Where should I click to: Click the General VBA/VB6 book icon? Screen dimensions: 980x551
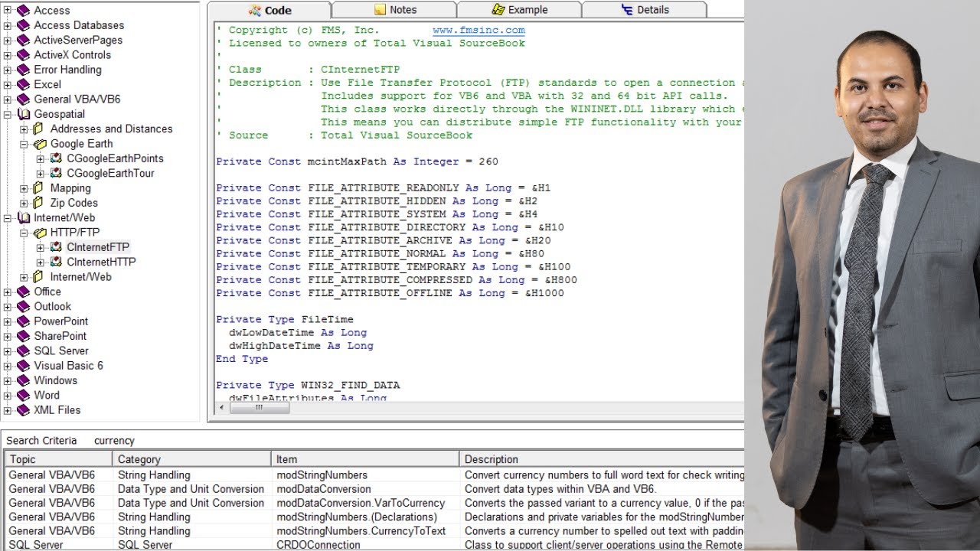pyautogui.click(x=23, y=99)
